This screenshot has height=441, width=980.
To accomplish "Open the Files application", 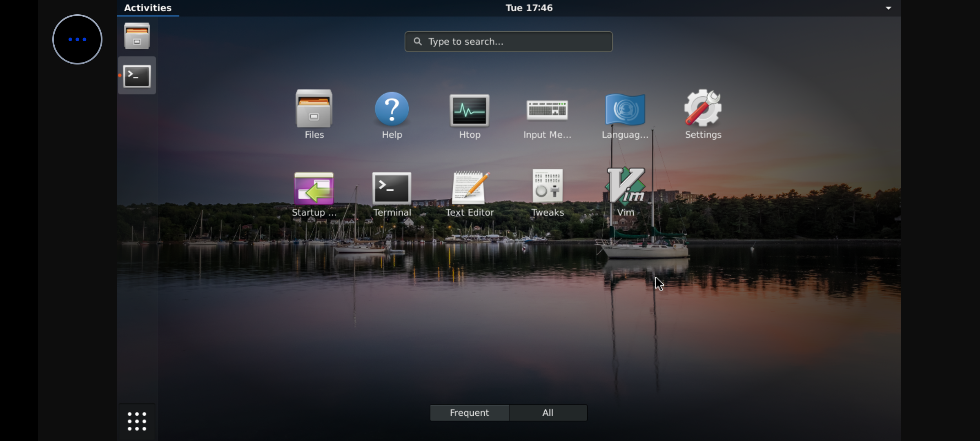I will [313, 110].
